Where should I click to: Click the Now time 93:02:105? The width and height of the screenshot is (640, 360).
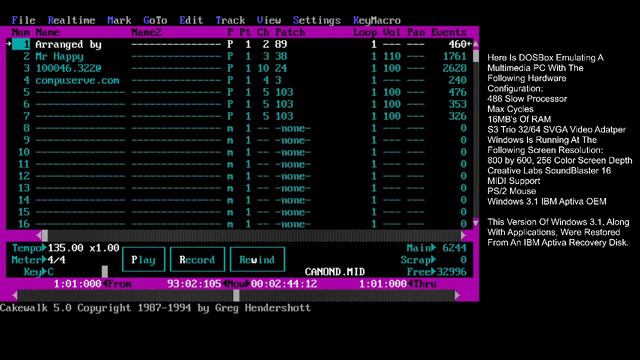(194, 284)
